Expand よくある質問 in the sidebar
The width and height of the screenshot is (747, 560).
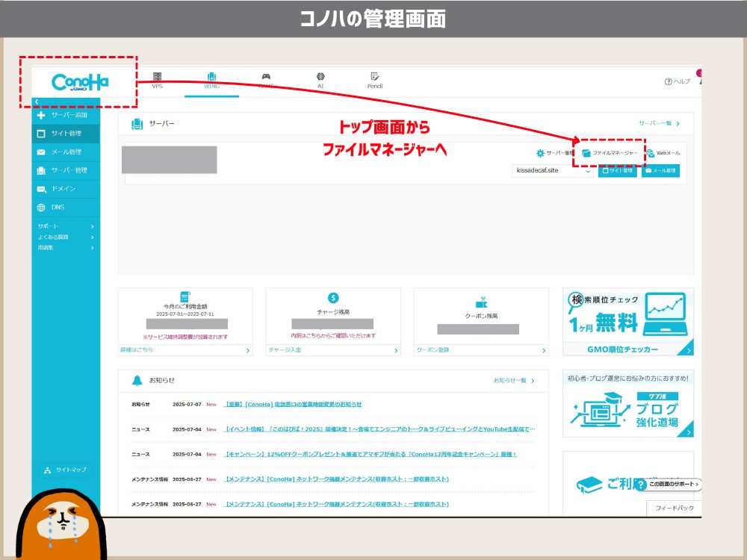[66, 237]
